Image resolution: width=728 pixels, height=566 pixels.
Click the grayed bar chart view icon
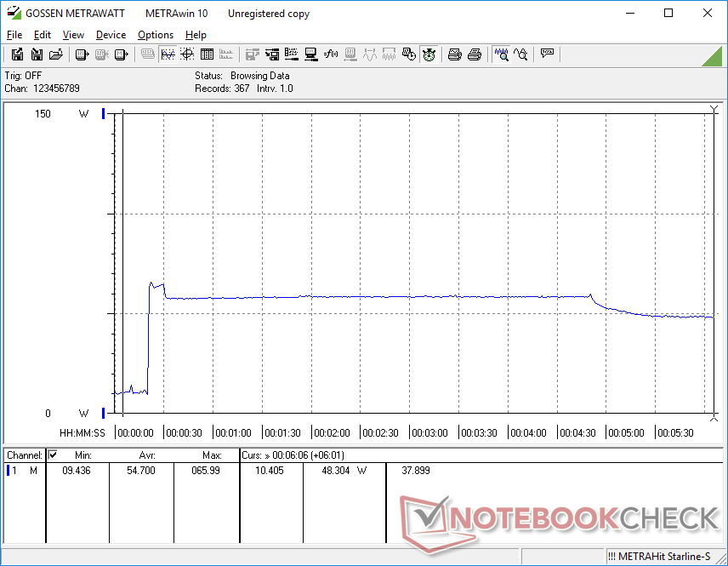pos(226,54)
